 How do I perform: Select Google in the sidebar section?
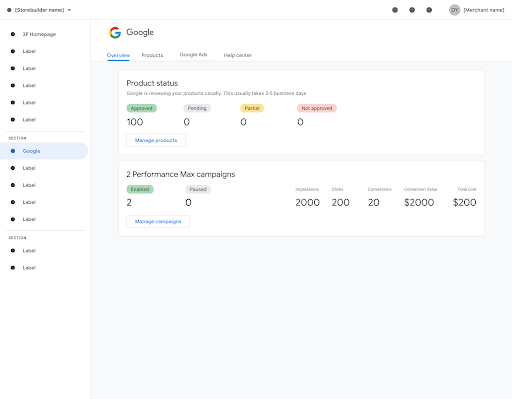[x=44, y=151]
